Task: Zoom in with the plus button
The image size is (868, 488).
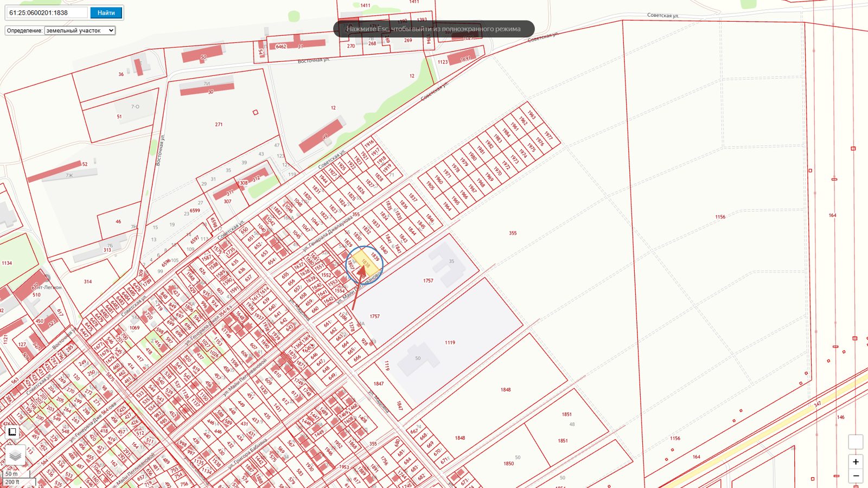Action: [x=856, y=462]
